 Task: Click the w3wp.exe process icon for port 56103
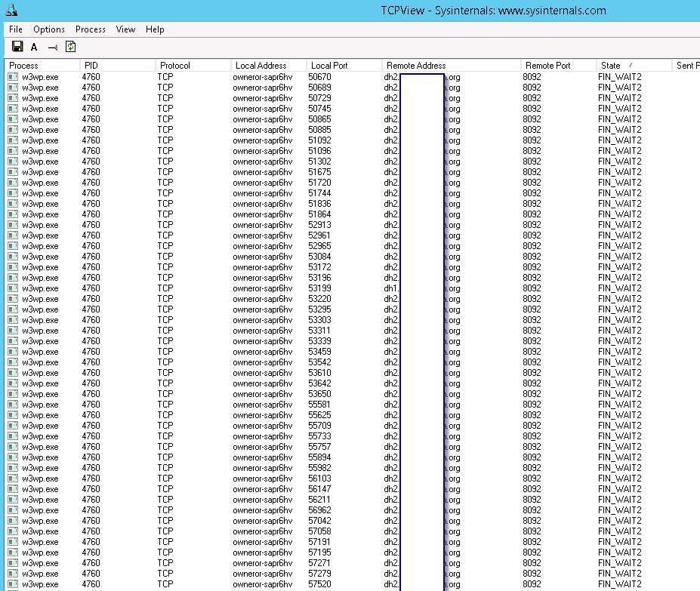(x=13, y=479)
